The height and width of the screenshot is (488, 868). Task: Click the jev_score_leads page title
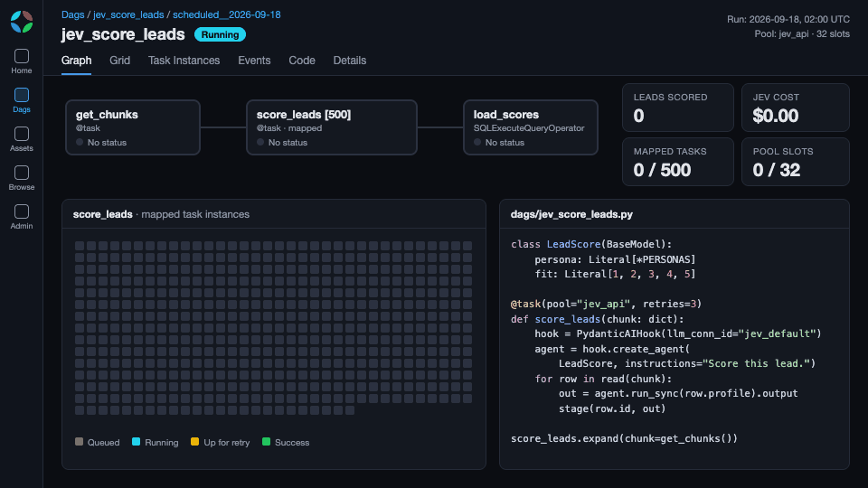pyautogui.click(x=123, y=34)
